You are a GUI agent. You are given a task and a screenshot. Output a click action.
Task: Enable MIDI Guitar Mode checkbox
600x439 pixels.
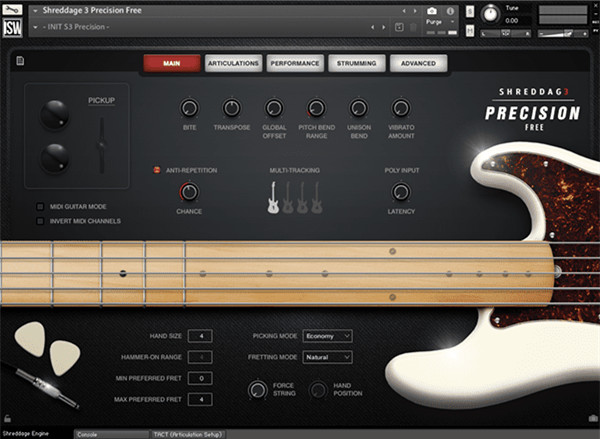pyautogui.click(x=40, y=206)
